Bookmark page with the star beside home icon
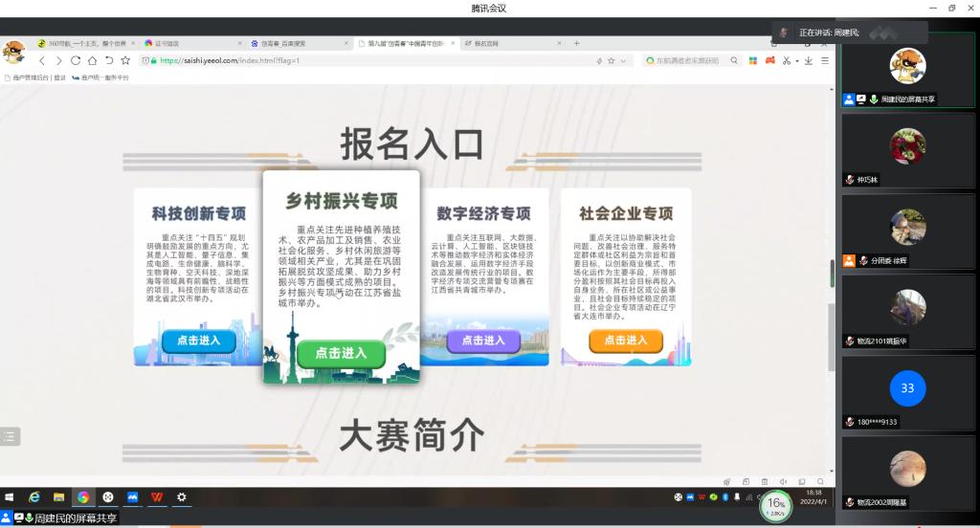The height and width of the screenshot is (528, 980). pos(125,60)
